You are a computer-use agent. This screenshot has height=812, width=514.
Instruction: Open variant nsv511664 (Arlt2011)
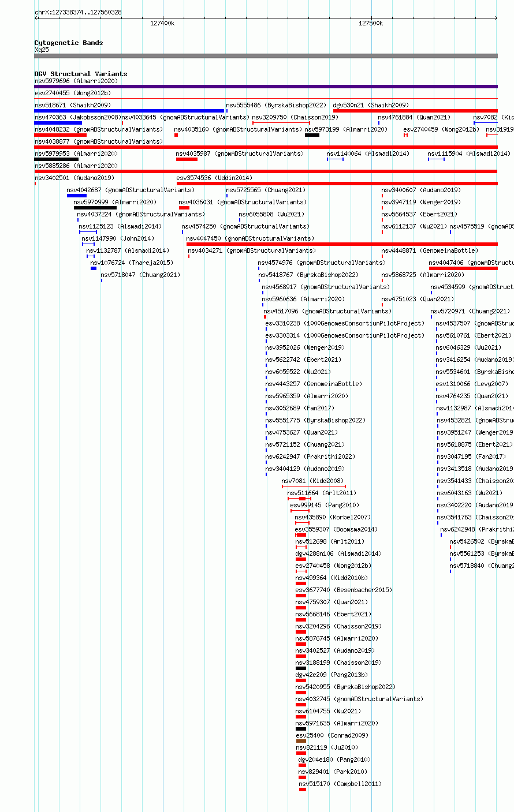pyautogui.click(x=322, y=493)
